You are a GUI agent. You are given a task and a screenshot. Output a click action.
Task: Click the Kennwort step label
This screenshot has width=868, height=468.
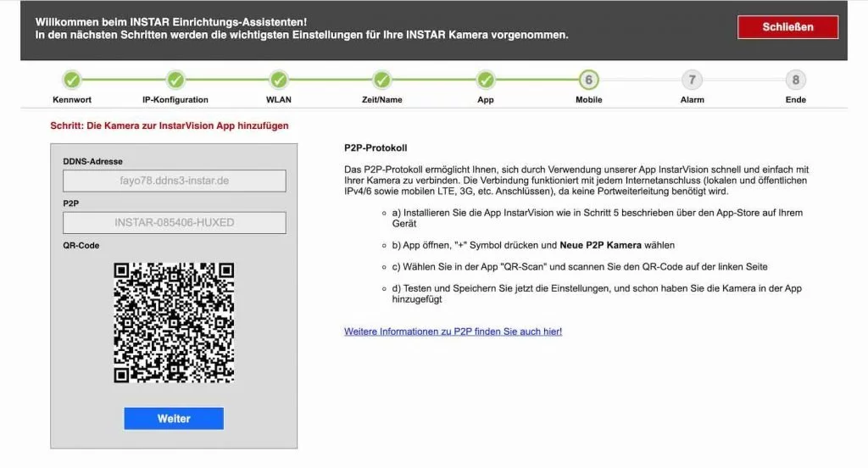[72, 100]
